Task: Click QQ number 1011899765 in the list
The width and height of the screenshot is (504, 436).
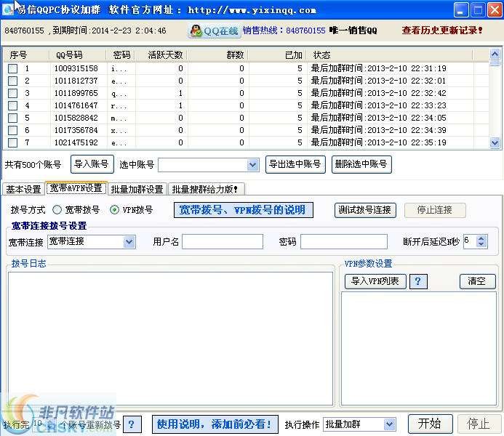Action: coord(76,93)
